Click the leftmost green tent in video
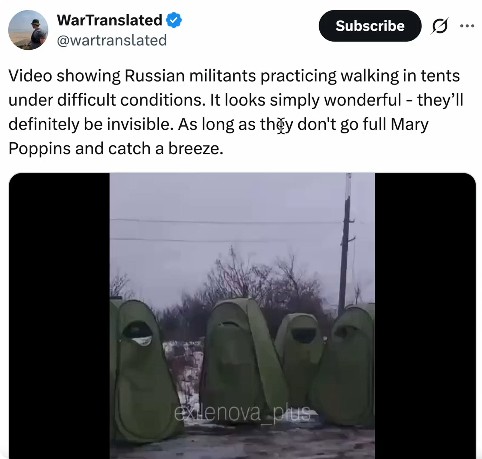482x459 pixels. tap(145, 370)
